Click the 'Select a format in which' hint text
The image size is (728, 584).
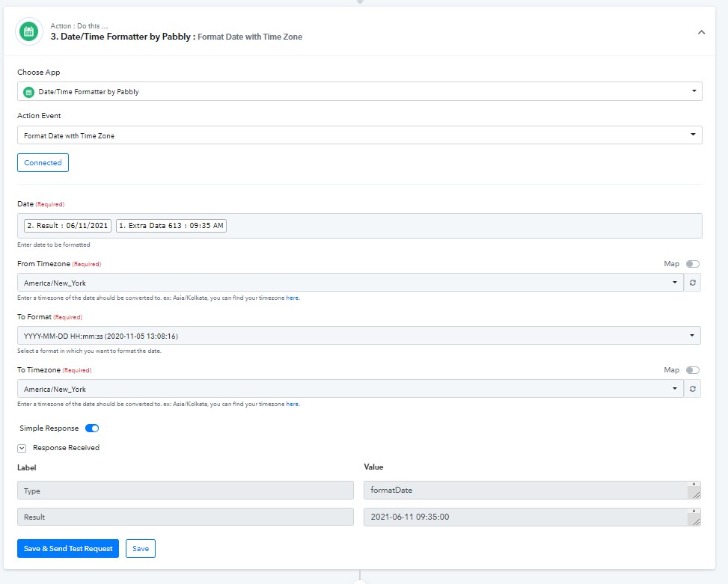pos(89,351)
